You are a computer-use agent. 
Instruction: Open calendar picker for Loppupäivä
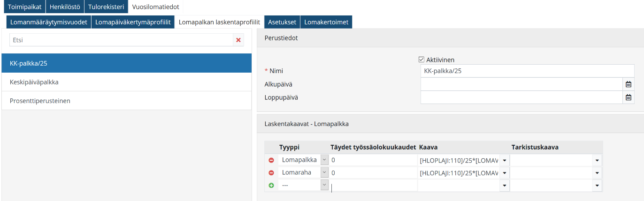tap(629, 97)
